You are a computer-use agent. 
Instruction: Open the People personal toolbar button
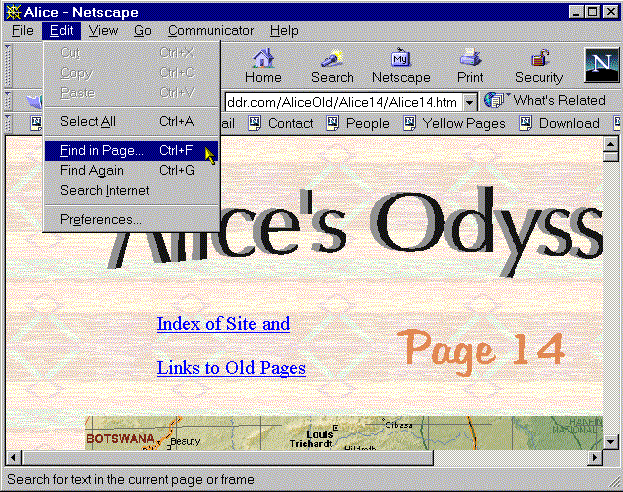[358, 124]
